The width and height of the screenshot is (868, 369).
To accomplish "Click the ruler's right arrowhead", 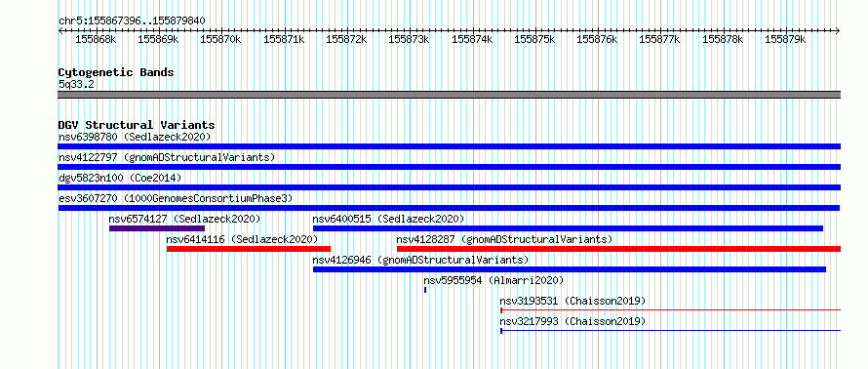I will click(x=838, y=31).
